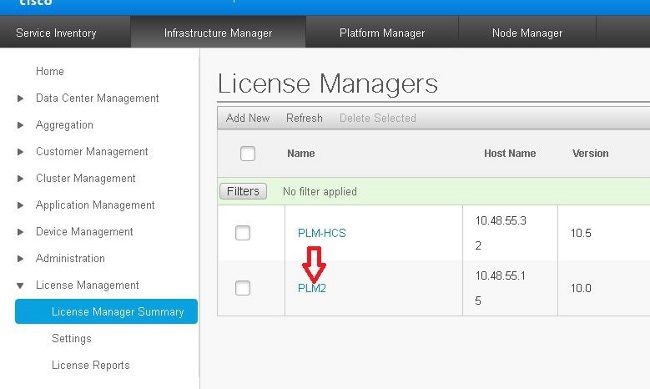
Task: Open Settings under License Management
Action: coord(72,338)
